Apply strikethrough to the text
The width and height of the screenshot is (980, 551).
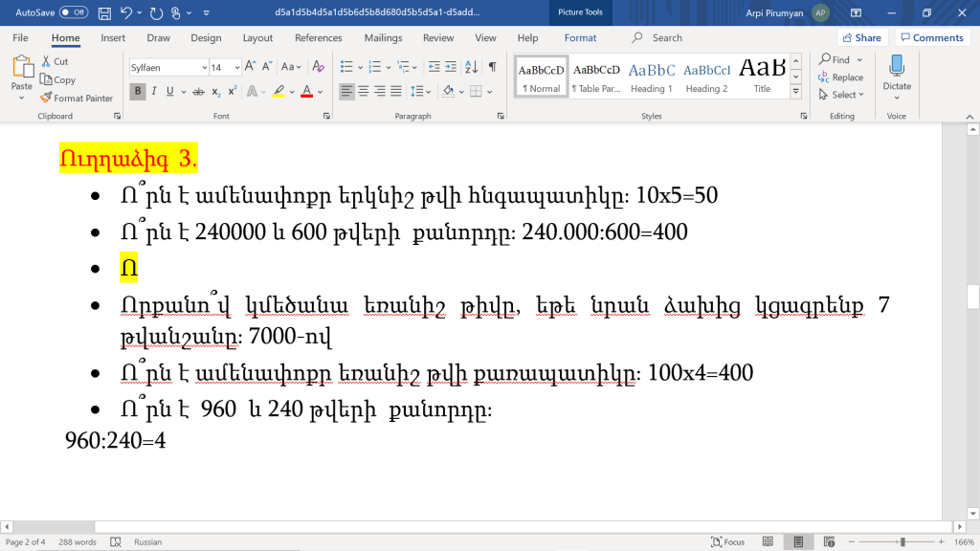(198, 92)
